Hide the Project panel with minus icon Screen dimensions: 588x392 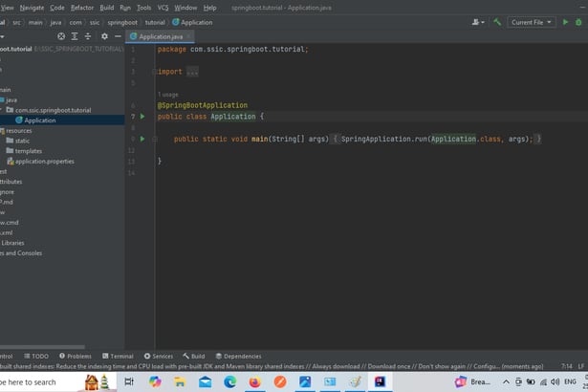click(118, 36)
